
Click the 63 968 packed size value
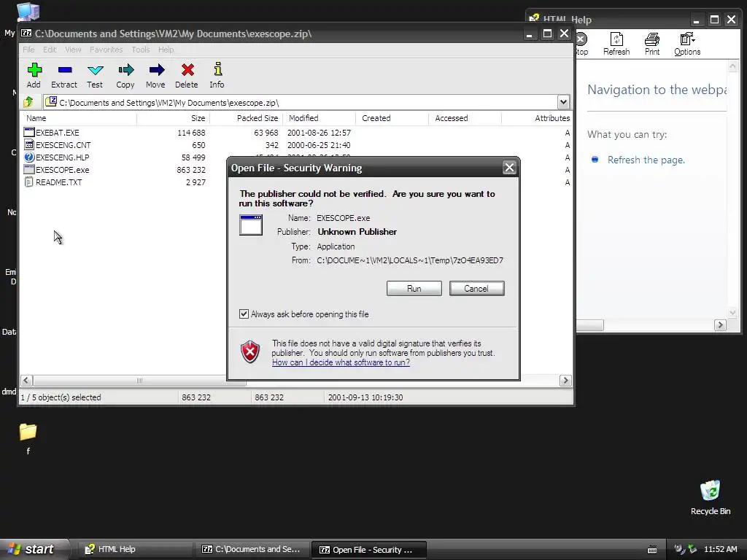(266, 133)
